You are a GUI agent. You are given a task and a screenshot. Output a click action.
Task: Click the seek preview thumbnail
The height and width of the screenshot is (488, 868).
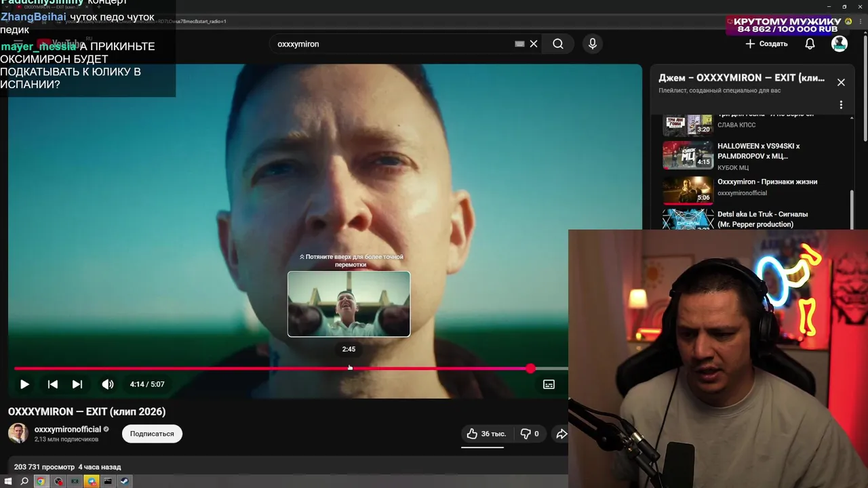tap(349, 304)
